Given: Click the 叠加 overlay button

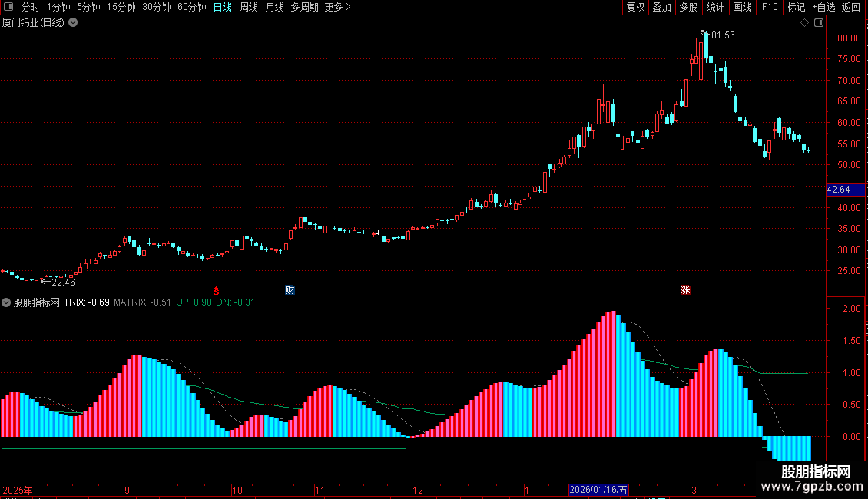Looking at the screenshot, I should pyautogui.click(x=662, y=7).
